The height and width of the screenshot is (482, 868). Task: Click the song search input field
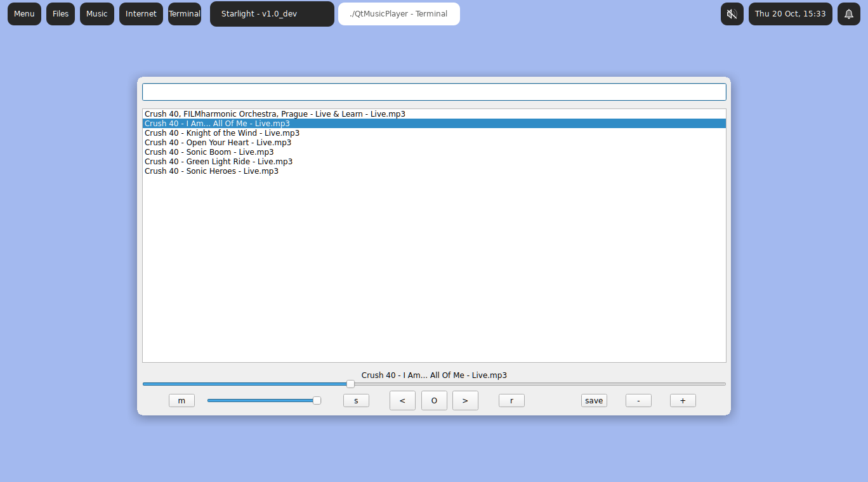(x=434, y=91)
